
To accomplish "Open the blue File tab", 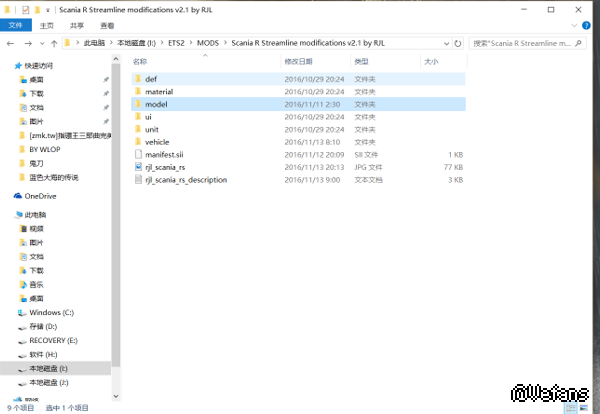I will [16, 25].
